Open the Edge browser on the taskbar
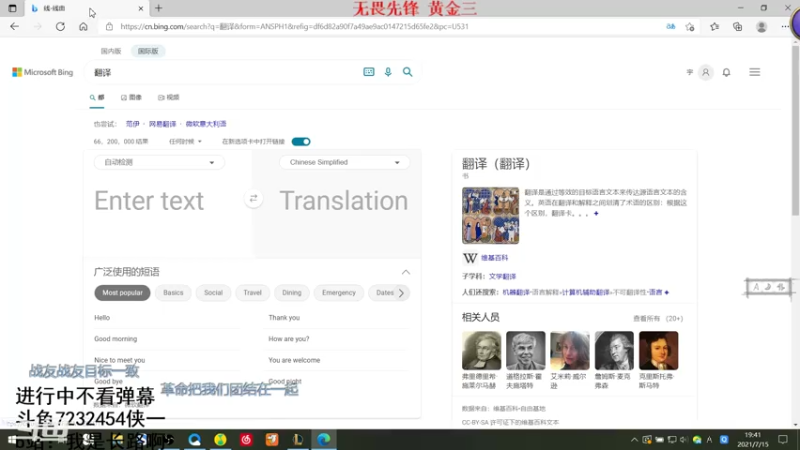 click(323, 439)
